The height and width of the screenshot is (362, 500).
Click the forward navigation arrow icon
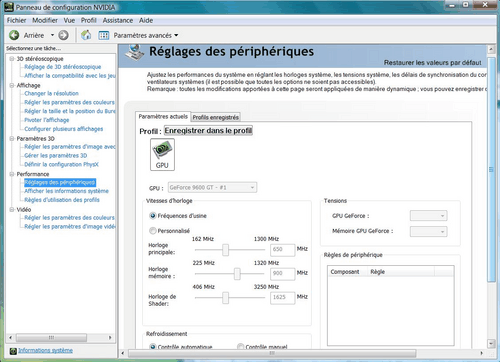(63, 35)
